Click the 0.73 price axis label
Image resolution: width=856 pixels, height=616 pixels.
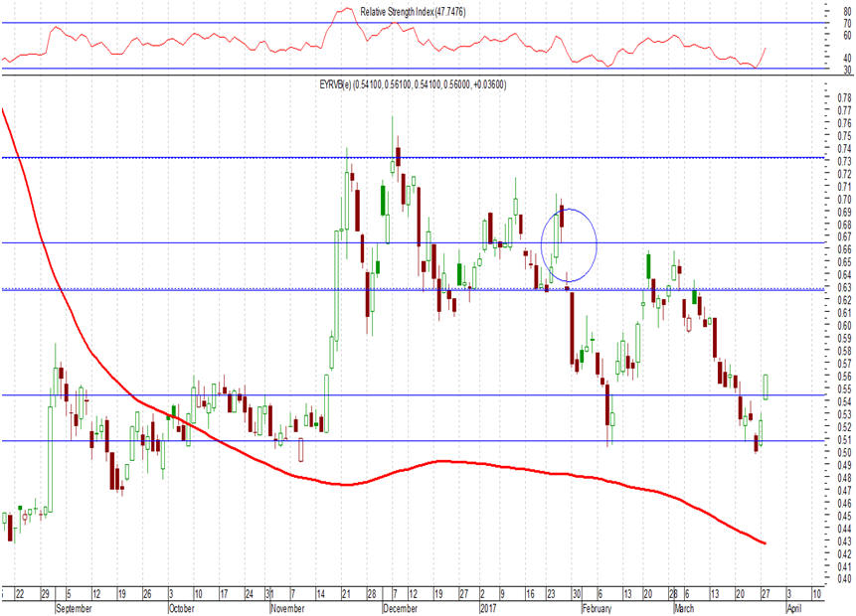(x=844, y=162)
